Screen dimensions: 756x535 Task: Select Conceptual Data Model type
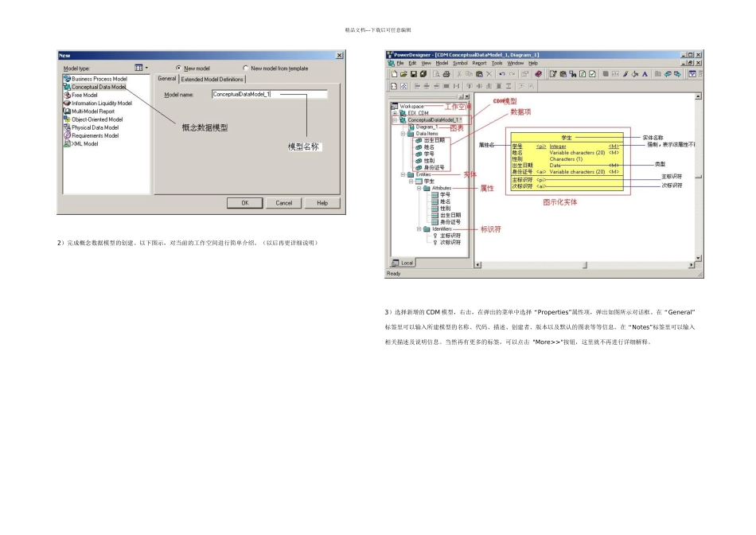(95, 87)
